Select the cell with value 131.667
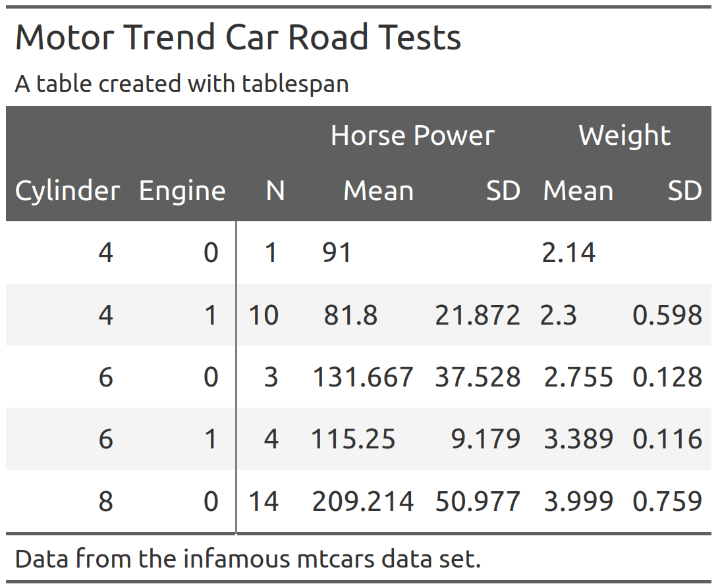720x588 pixels. [363, 377]
